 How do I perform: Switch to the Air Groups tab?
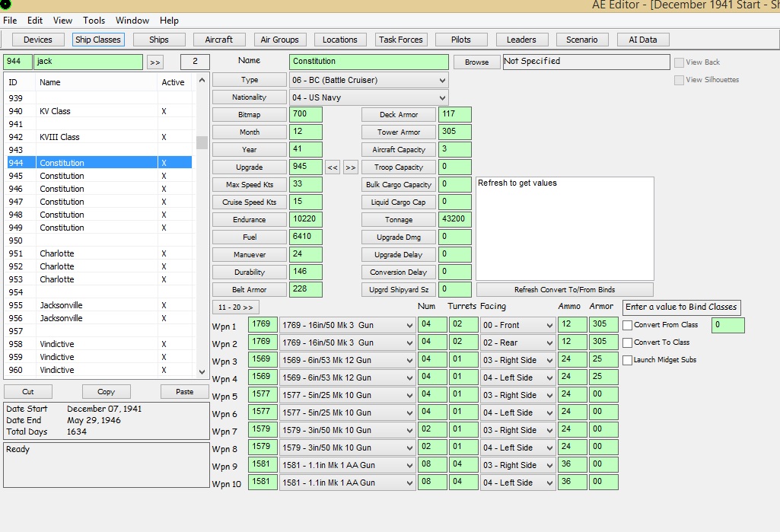pyautogui.click(x=279, y=40)
